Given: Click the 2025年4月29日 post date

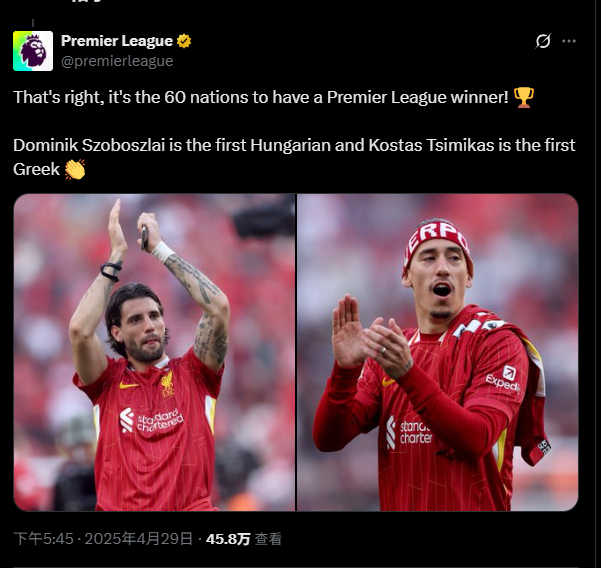Looking at the screenshot, I should pos(138,539).
